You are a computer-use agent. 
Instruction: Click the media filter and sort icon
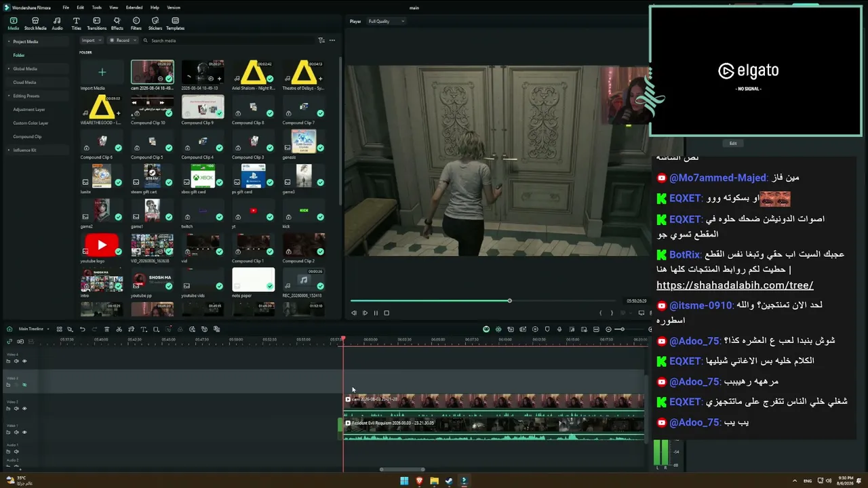pyautogui.click(x=321, y=41)
